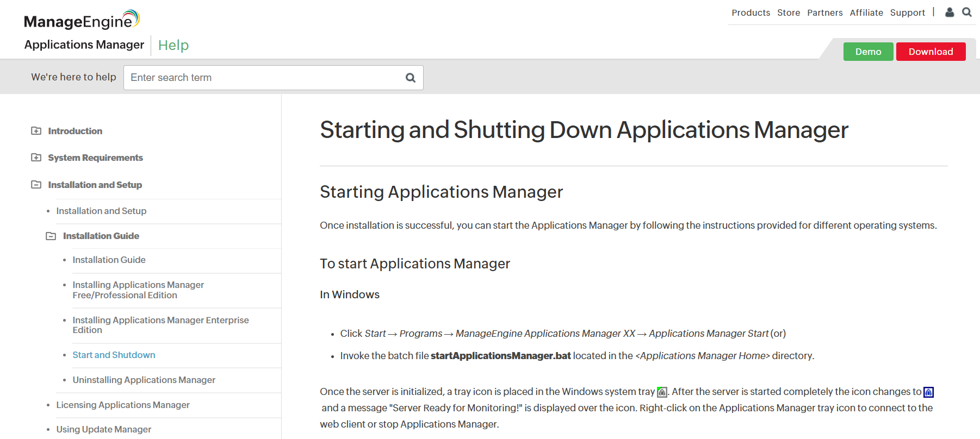
Task: Click the Applications Manager product title
Action: (x=84, y=45)
